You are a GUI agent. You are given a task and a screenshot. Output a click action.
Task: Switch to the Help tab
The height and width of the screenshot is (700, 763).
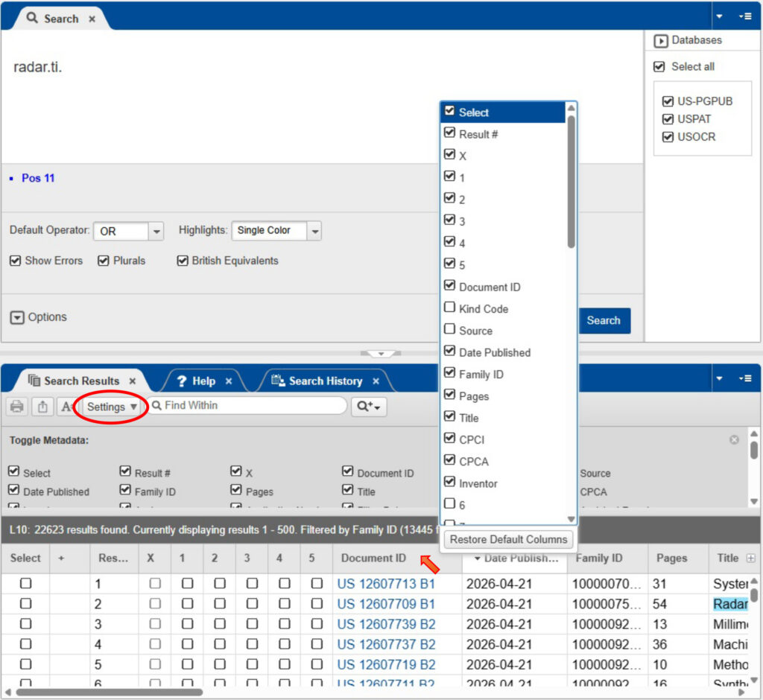[x=203, y=381]
